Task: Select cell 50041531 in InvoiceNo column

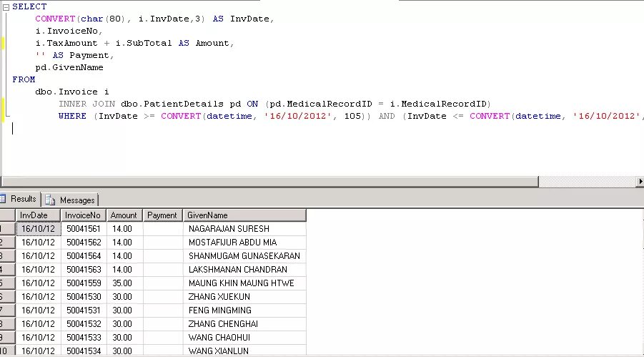Action: 84,310
